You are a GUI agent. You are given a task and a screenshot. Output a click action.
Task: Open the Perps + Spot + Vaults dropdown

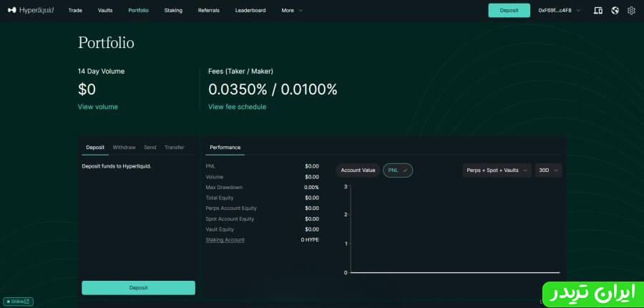click(497, 170)
